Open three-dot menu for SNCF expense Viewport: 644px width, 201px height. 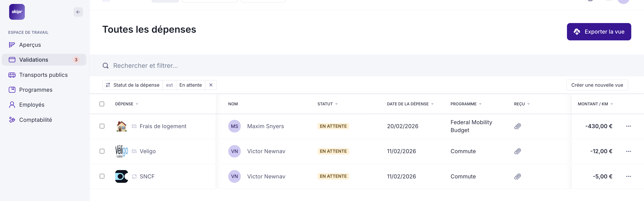click(x=628, y=176)
